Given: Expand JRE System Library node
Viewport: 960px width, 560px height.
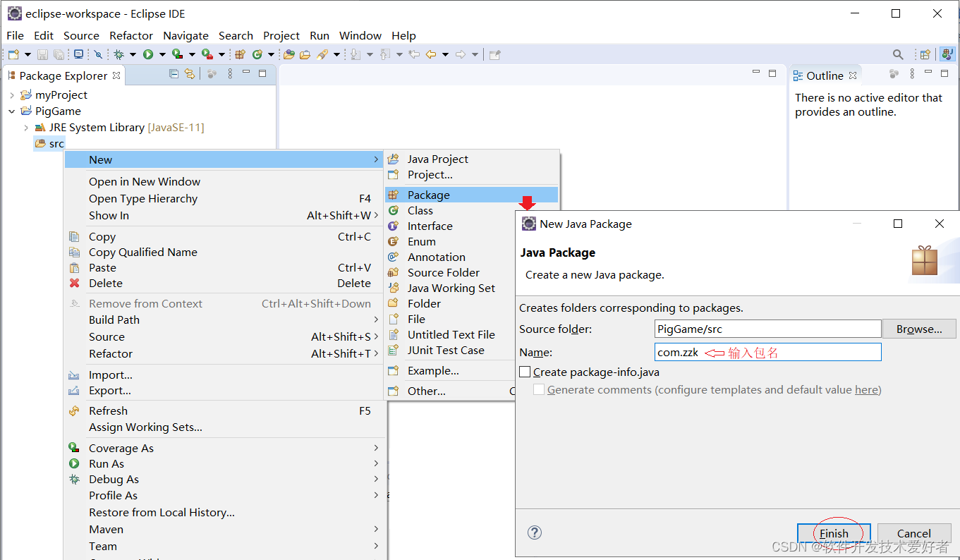Looking at the screenshot, I should (26, 128).
